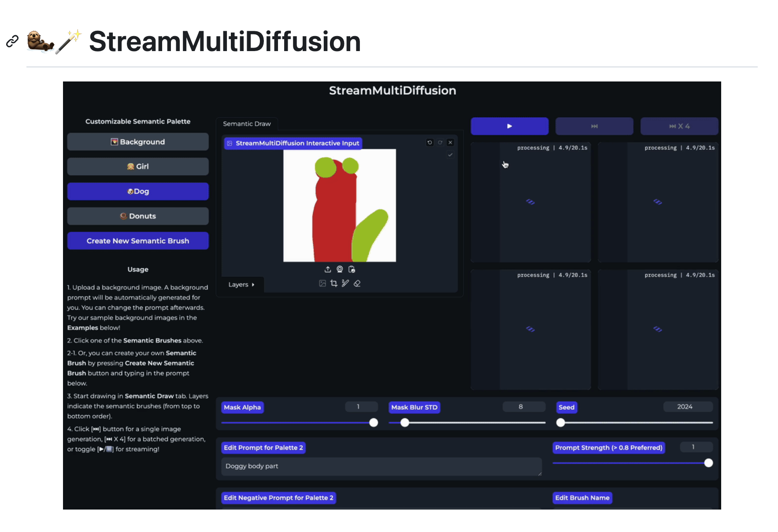Open Edit Prompt for Palette 2

[263, 447]
